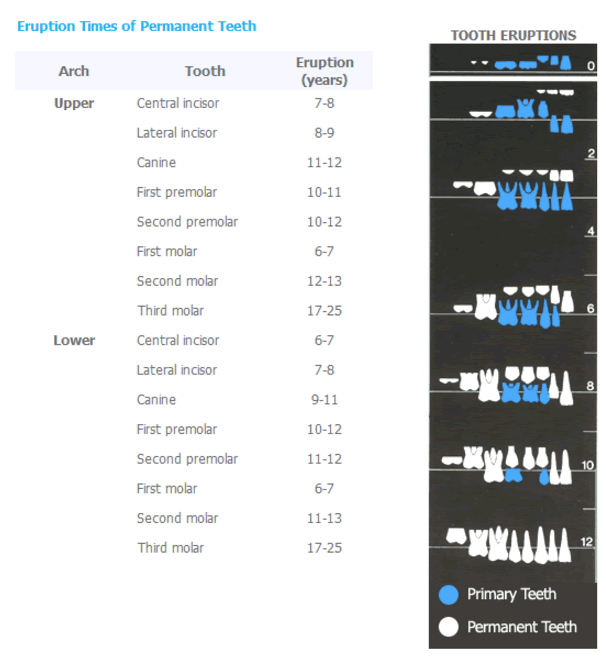The height and width of the screenshot is (659, 606).
Task: Click the 'Upper' arch row label
Action: coord(74,103)
